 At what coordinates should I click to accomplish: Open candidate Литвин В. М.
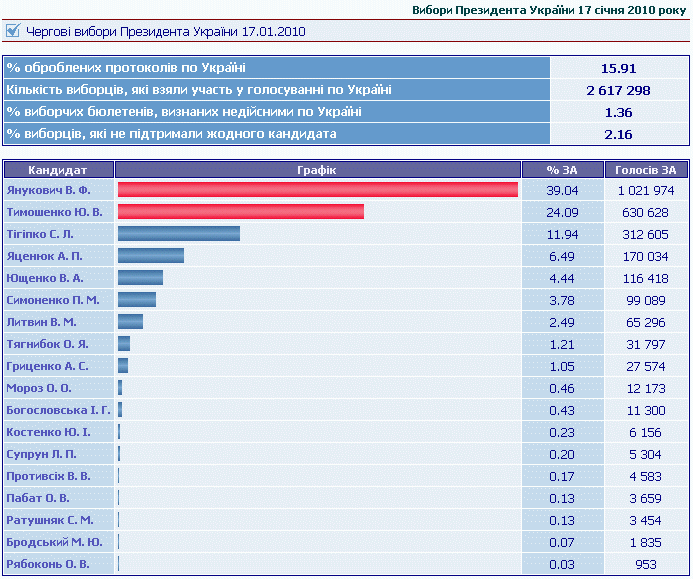click(x=41, y=322)
